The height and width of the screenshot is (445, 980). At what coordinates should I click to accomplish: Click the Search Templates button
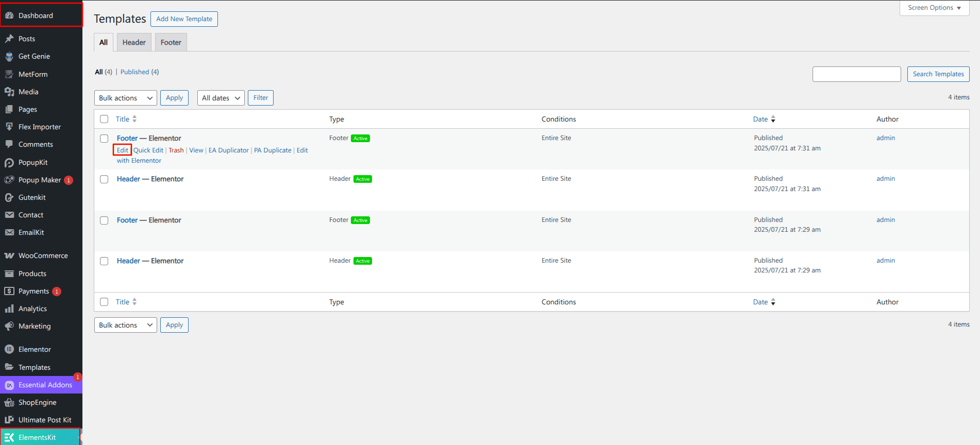(x=938, y=74)
